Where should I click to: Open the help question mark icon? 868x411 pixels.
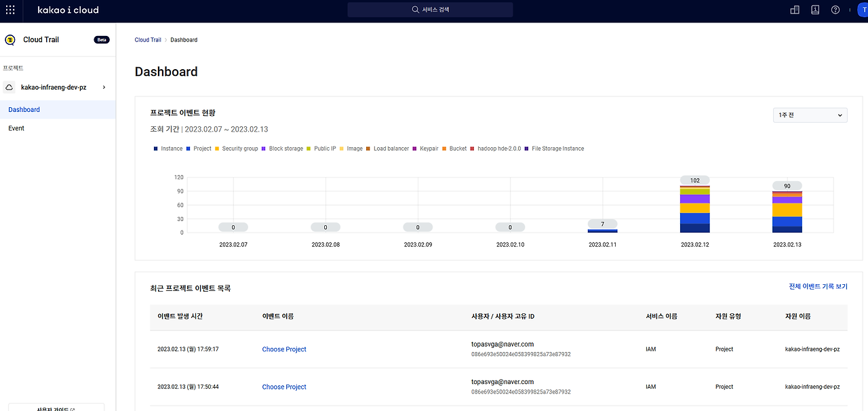coord(835,10)
